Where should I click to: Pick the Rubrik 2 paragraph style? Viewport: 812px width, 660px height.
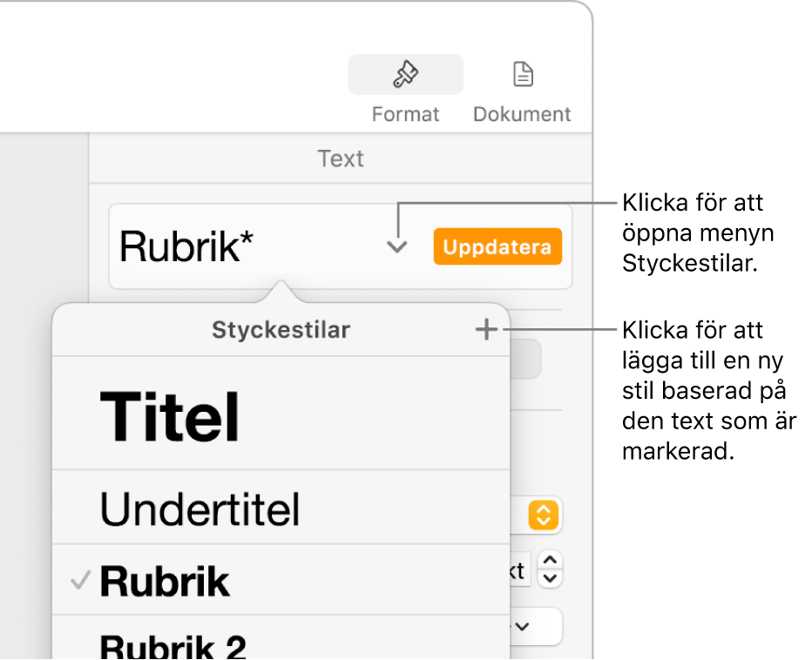(173, 645)
